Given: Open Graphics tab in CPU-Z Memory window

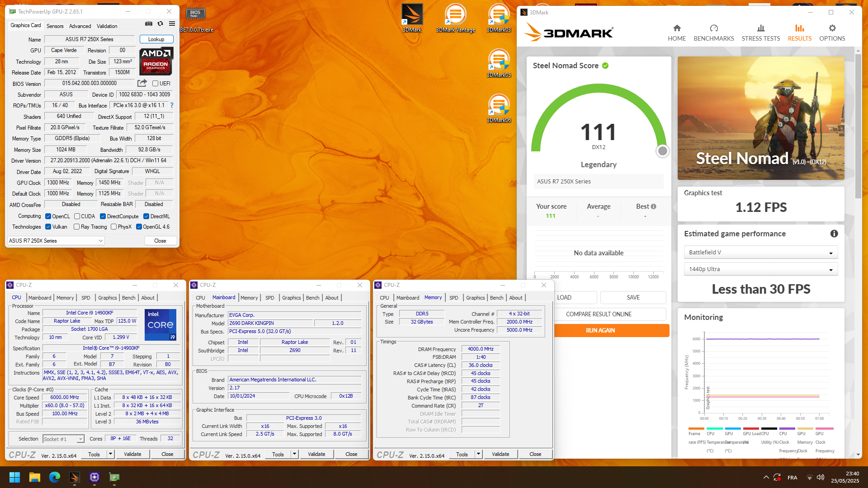Looking at the screenshot, I should [476, 298].
